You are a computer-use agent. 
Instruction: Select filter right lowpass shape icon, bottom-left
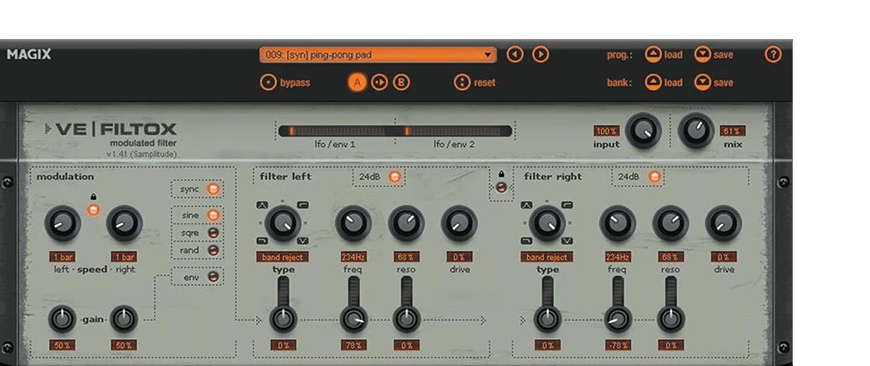click(527, 241)
